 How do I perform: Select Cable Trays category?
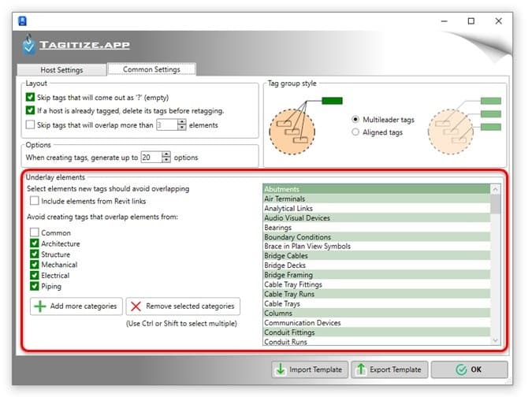(377, 303)
